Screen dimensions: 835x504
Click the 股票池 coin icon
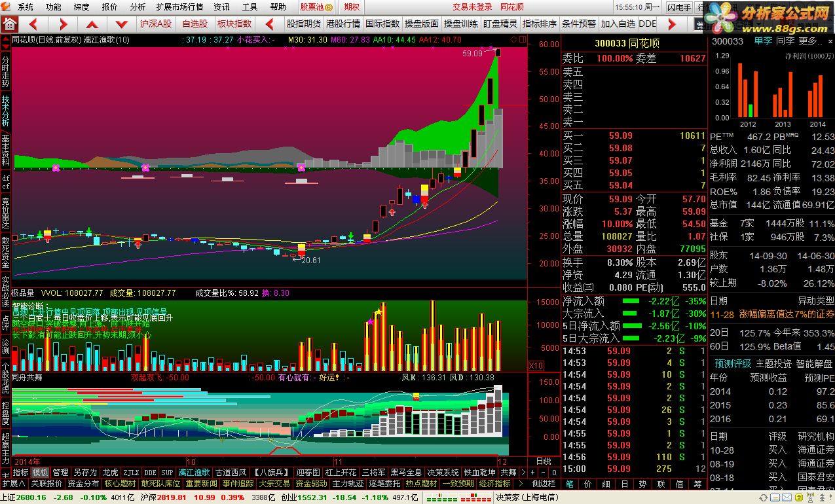(328, 7)
